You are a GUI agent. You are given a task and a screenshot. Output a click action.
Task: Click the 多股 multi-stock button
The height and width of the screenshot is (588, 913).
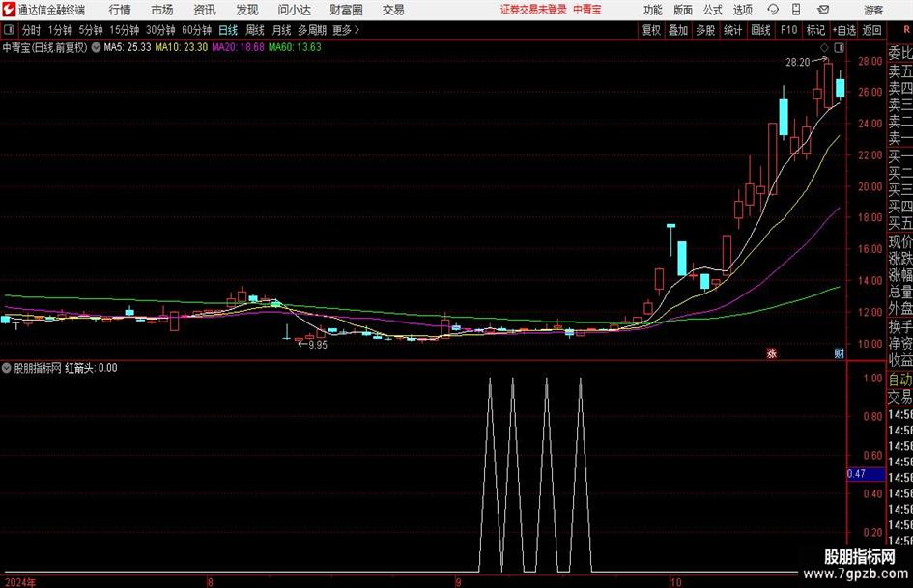(705, 30)
